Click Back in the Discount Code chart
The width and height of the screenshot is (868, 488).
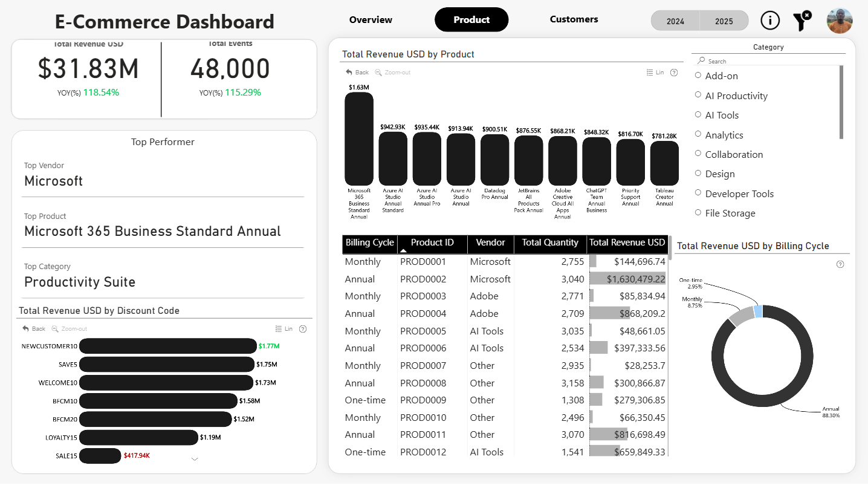[34, 329]
